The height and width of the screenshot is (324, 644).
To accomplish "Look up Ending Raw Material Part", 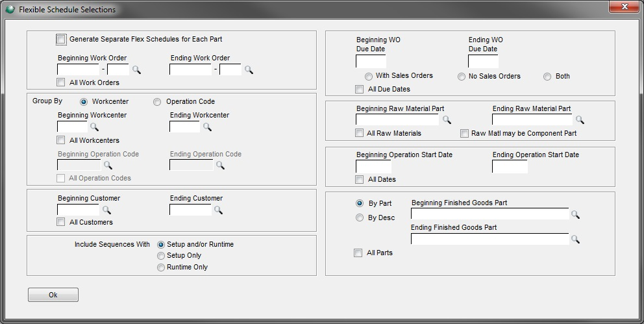I will coord(580,119).
